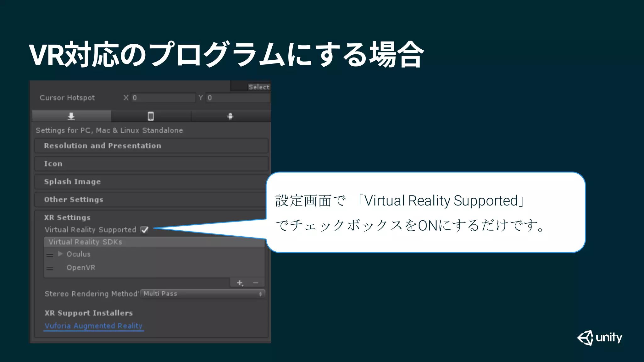
Task: Collapse the XR Settings section
Action: [x=67, y=217]
